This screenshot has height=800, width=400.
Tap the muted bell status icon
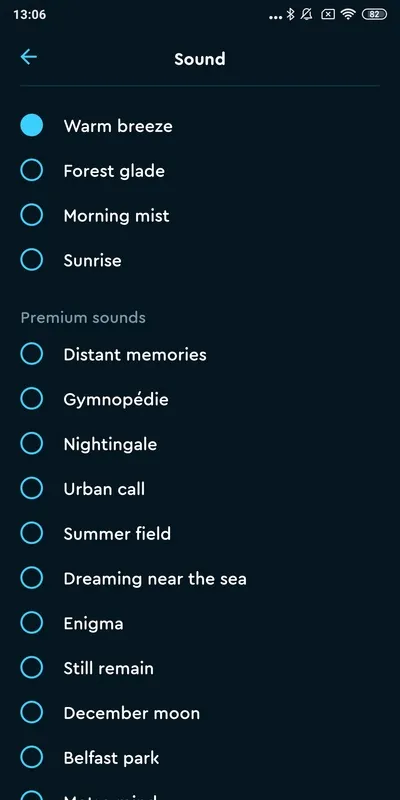[x=307, y=14]
